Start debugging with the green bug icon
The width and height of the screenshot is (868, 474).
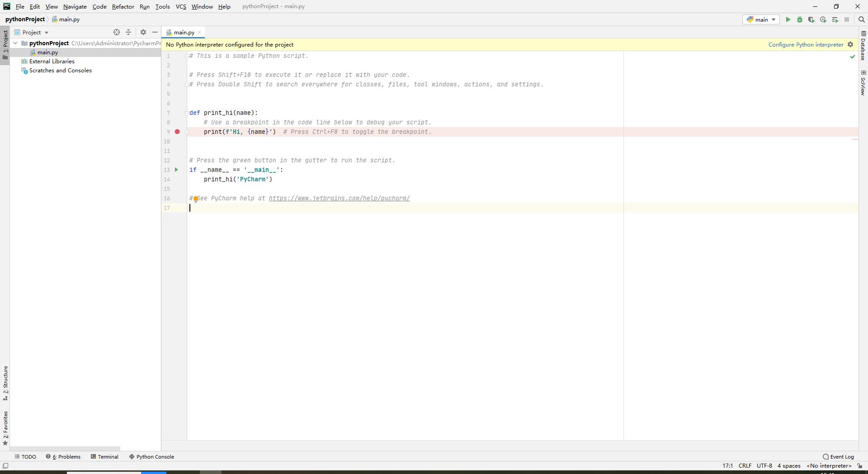click(x=799, y=19)
